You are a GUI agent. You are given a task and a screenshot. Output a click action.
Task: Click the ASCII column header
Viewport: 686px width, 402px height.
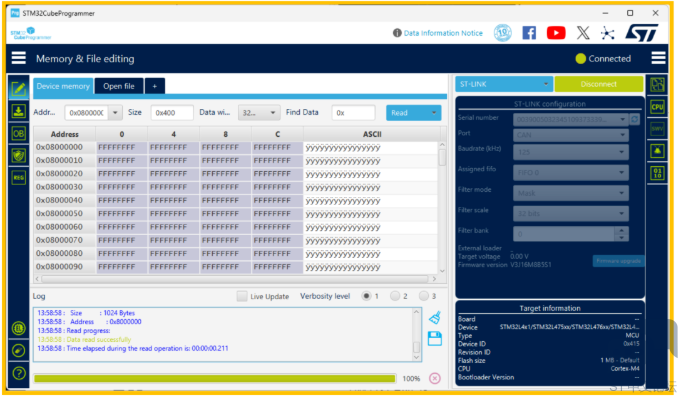coord(372,134)
